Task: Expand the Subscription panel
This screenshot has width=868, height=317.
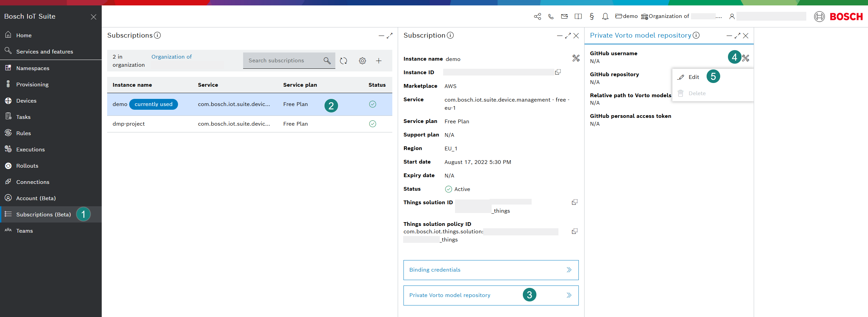Action: tap(568, 36)
